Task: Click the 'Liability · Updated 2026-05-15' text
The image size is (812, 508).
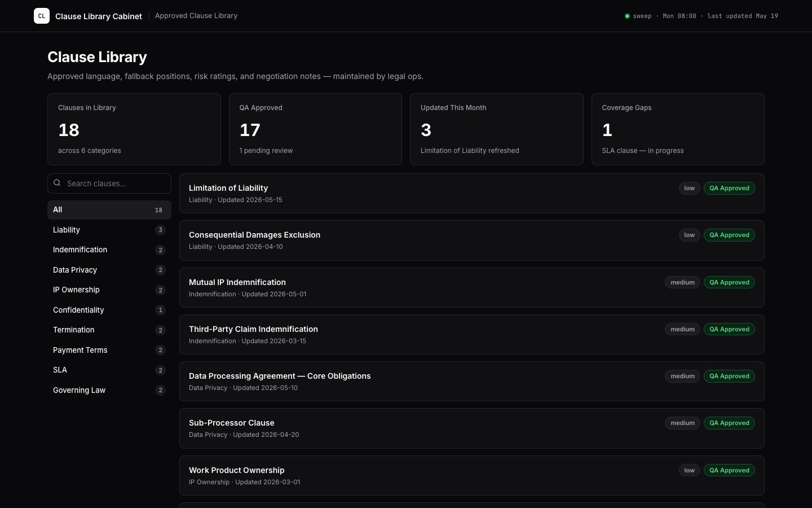Action: [x=236, y=200]
